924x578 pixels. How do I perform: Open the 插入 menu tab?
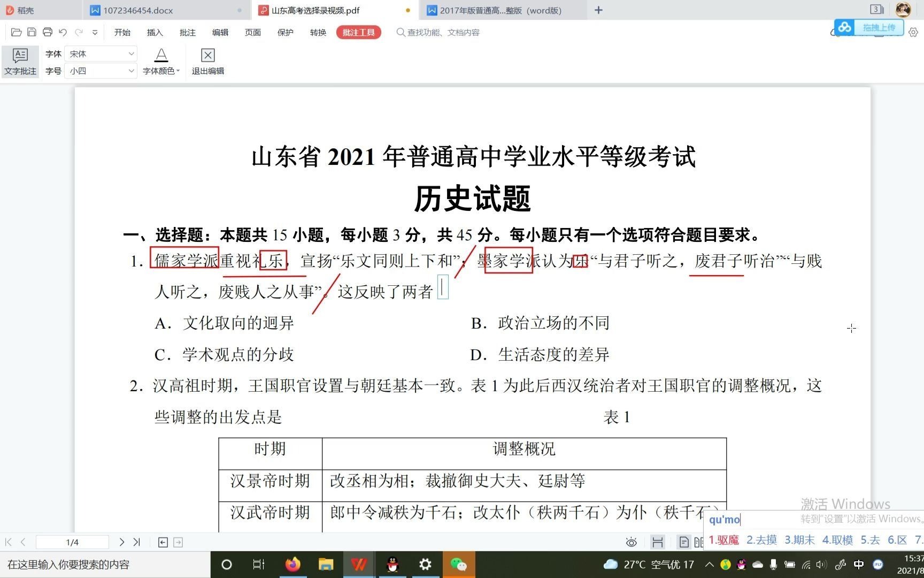pos(155,33)
